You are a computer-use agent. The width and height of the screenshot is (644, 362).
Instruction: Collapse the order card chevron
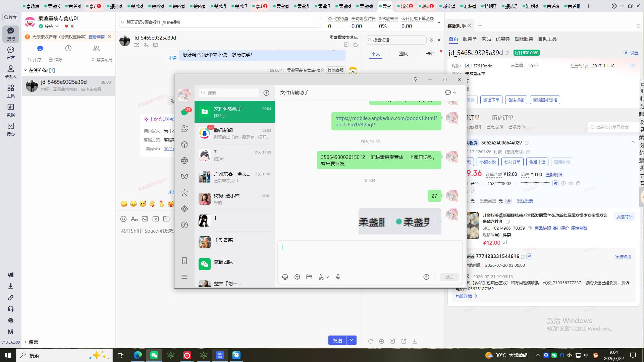633,142
